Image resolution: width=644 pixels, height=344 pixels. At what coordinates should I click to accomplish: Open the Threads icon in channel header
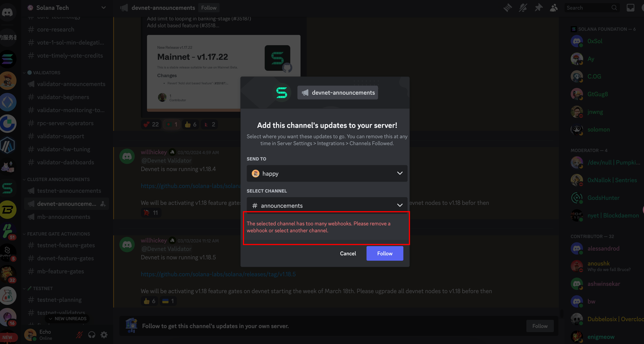point(508,8)
